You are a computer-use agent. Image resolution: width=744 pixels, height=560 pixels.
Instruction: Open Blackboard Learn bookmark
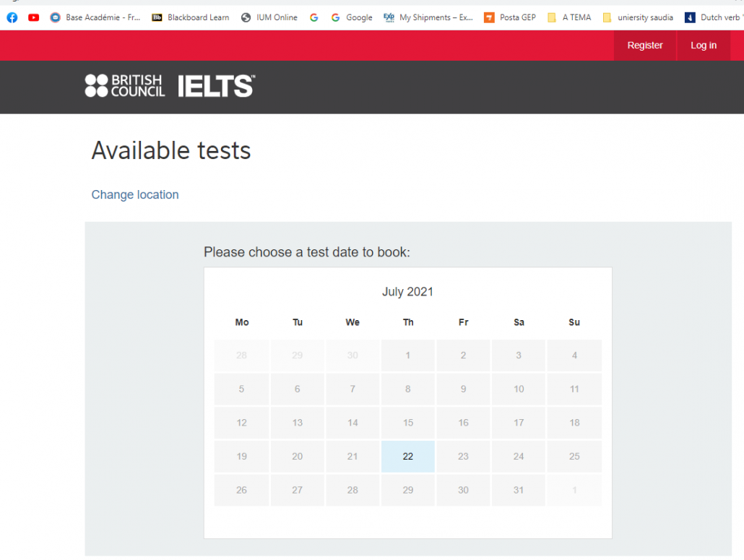[190, 17]
